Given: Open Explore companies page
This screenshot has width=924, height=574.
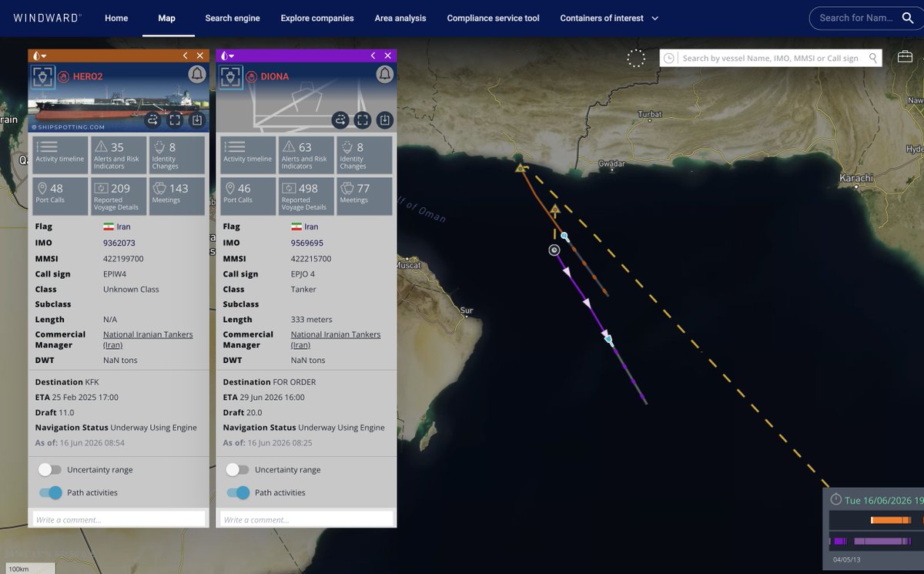Looking at the screenshot, I should coord(317,18).
